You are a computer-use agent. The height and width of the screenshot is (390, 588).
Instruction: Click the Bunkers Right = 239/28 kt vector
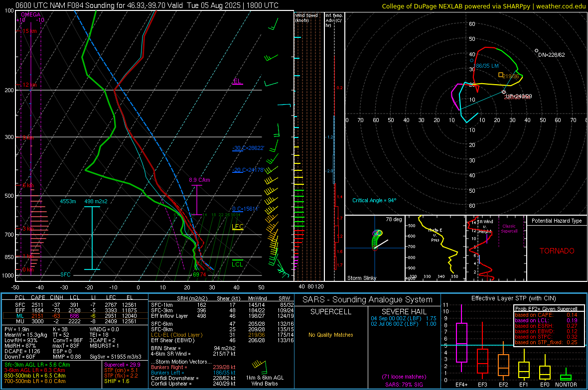pos(193,367)
